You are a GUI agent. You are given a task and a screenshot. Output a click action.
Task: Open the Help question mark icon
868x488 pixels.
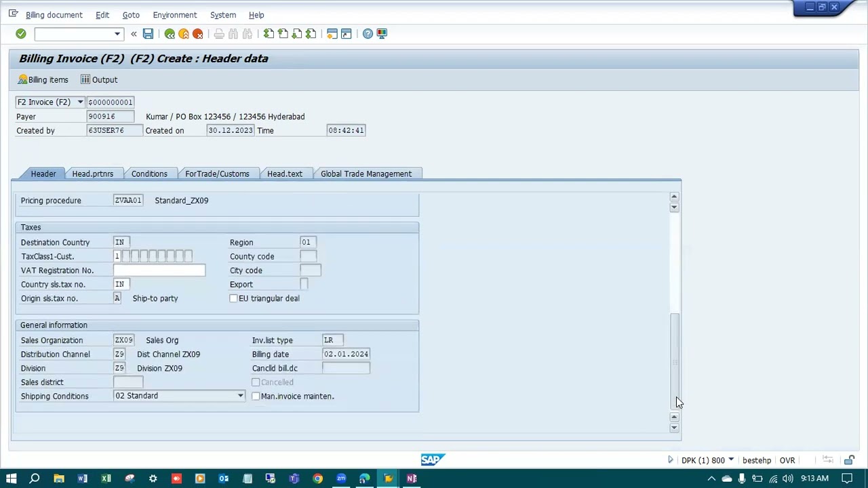pos(368,34)
